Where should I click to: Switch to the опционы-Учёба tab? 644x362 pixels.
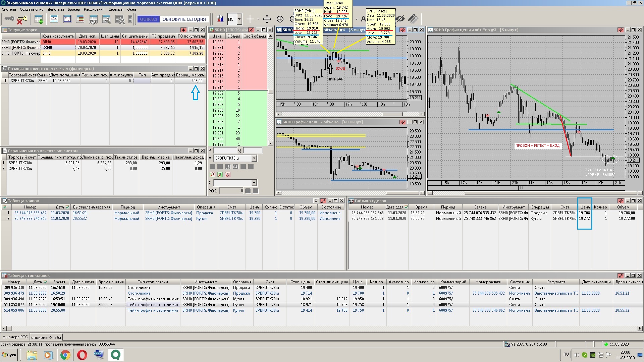(46, 337)
